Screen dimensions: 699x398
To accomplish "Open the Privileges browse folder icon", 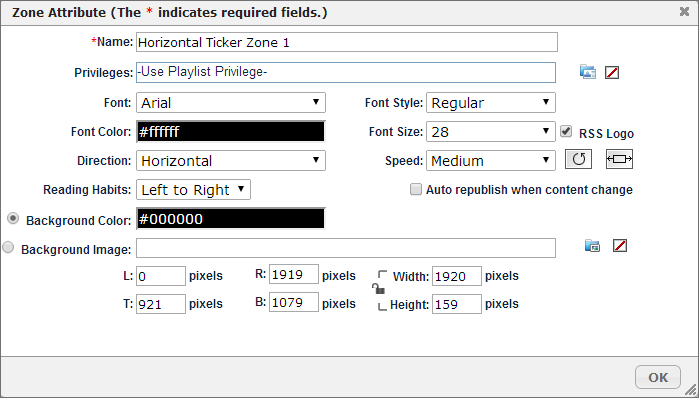I will 588,72.
